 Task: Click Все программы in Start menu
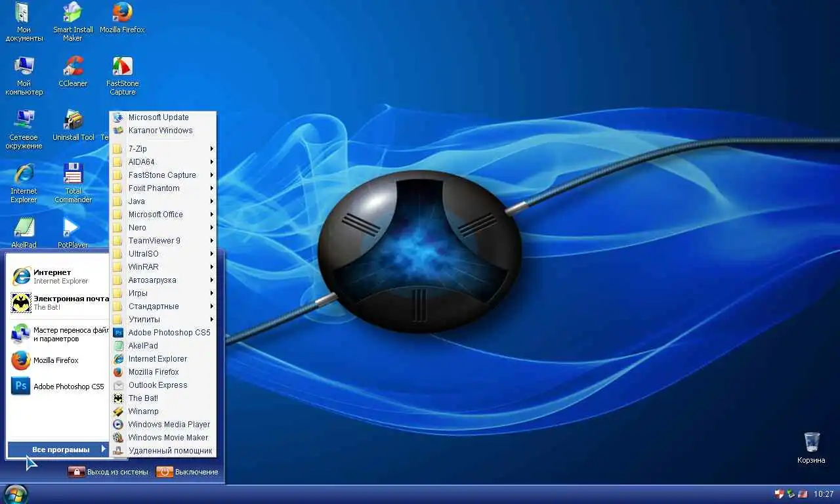tap(58, 450)
